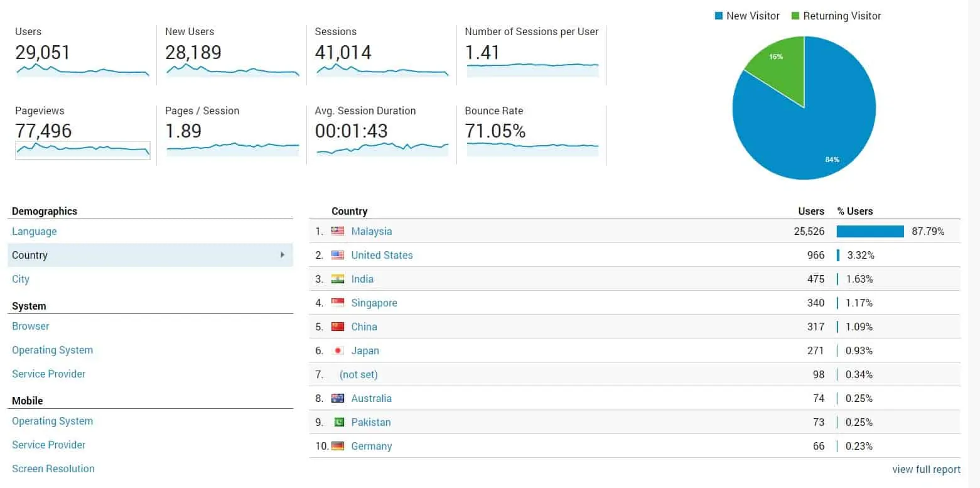Click the Pakistan flag icon
The width and height of the screenshot is (980, 488).
click(338, 422)
